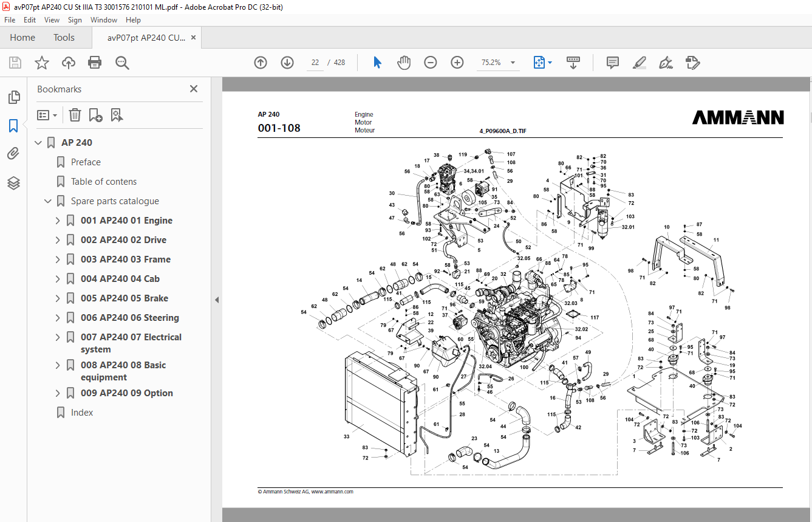
Task: Select the Spare parts catalogue bookmark
Action: tap(115, 201)
